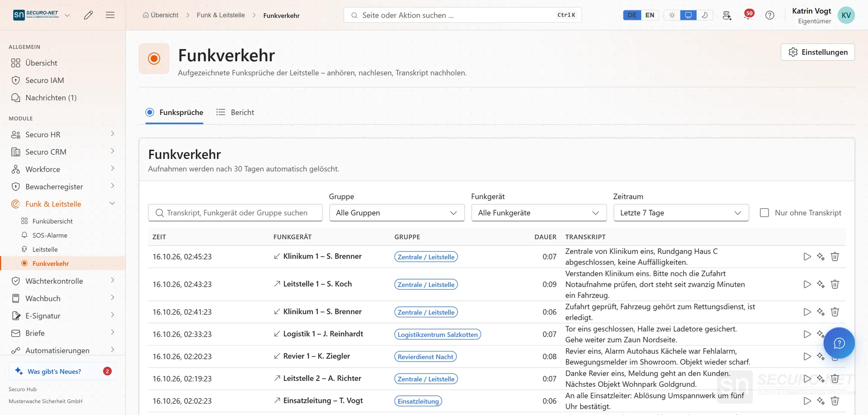Open Funkübersicht in sidebar
Screen dimensions: 868x415
(53, 221)
